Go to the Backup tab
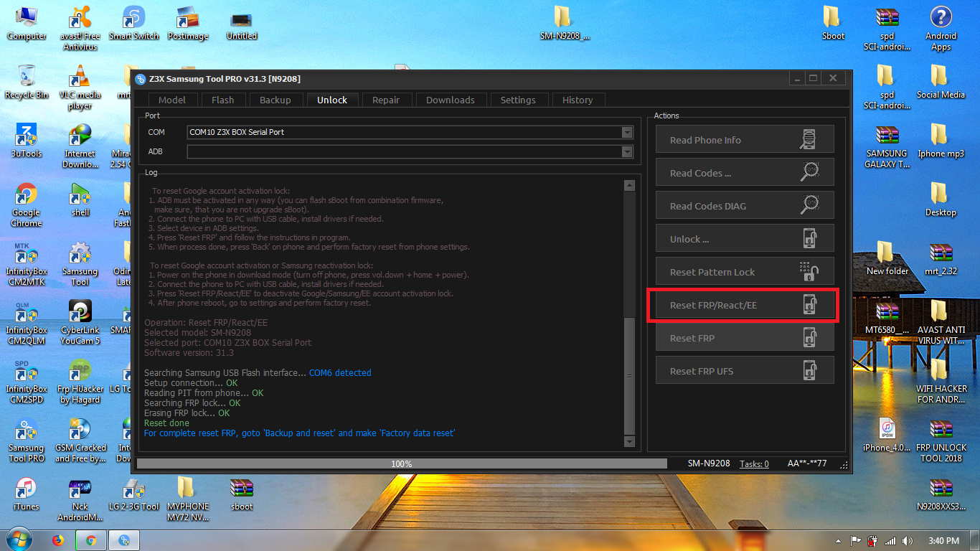This screenshot has width=980, height=551. tap(275, 100)
